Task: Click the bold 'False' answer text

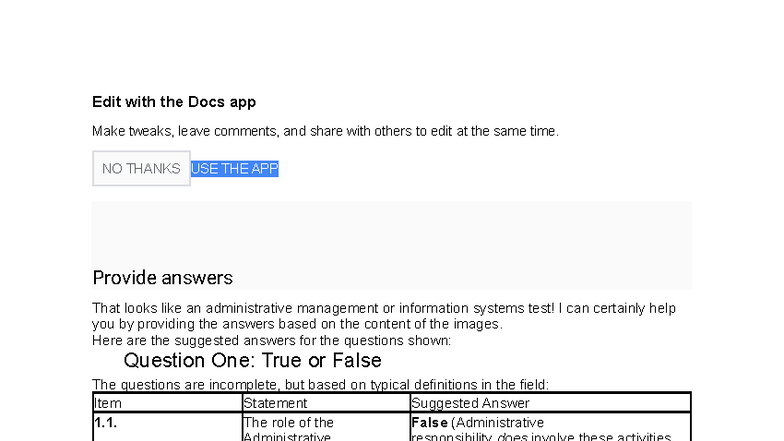Action: click(x=429, y=423)
